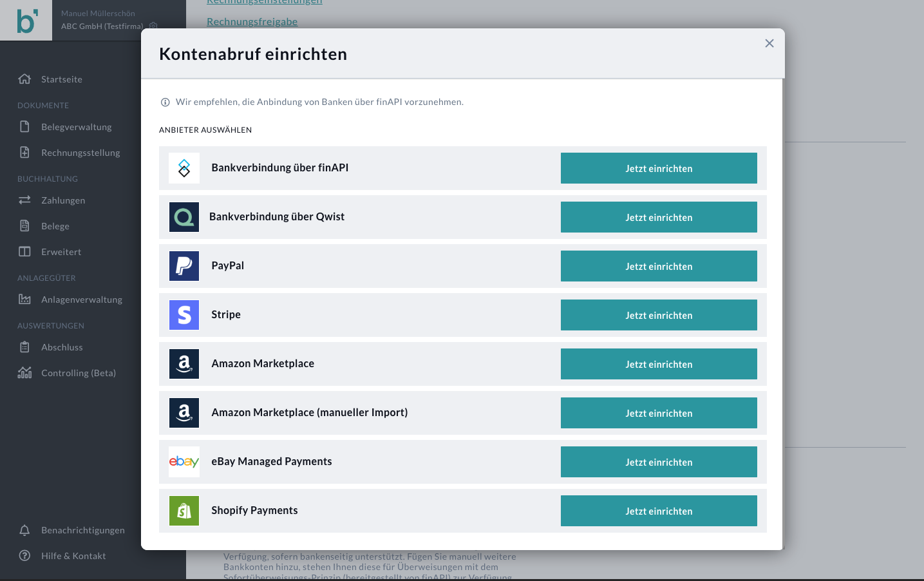Set up the PayPal account connection
924x581 pixels.
pyautogui.click(x=659, y=266)
